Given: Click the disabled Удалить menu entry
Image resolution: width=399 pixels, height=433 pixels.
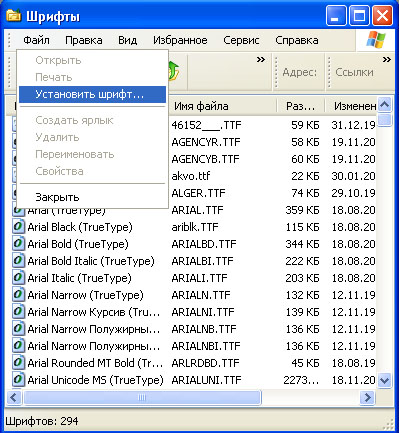Looking at the screenshot, I should [92, 137].
